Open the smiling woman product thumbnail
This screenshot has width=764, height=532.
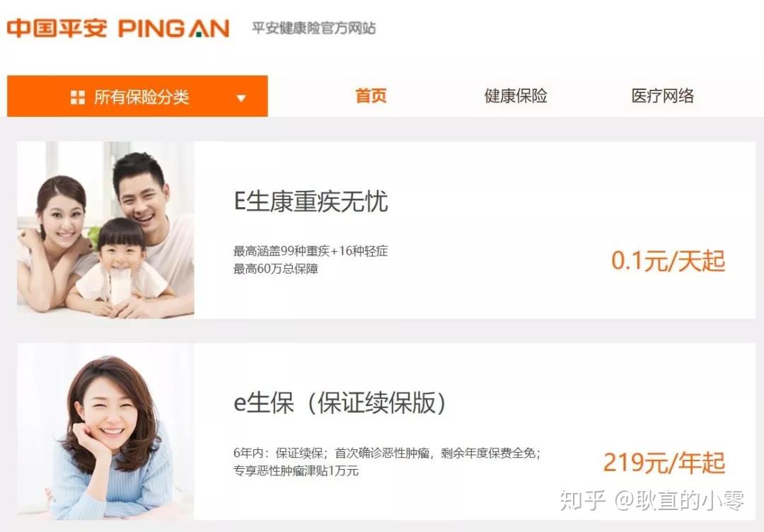tap(105, 432)
